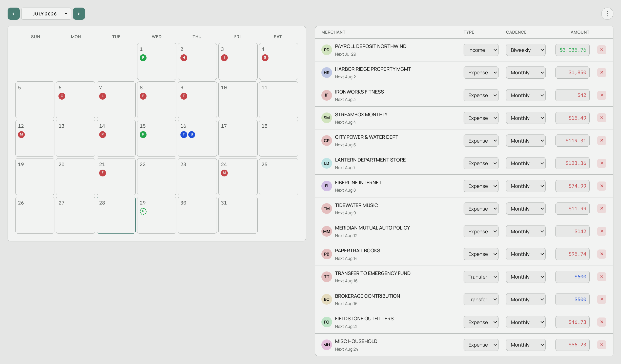The width and height of the screenshot is (621, 364).
Task: Click the red S marker on July 4
Action: [x=265, y=58]
